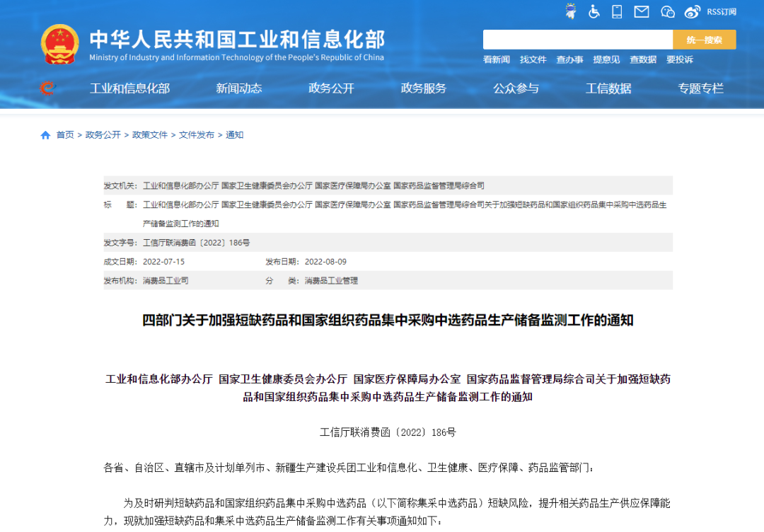Open 工信数据 navigation menu
Image resolution: width=764 pixels, height=532 pixels.
point(608,88)
